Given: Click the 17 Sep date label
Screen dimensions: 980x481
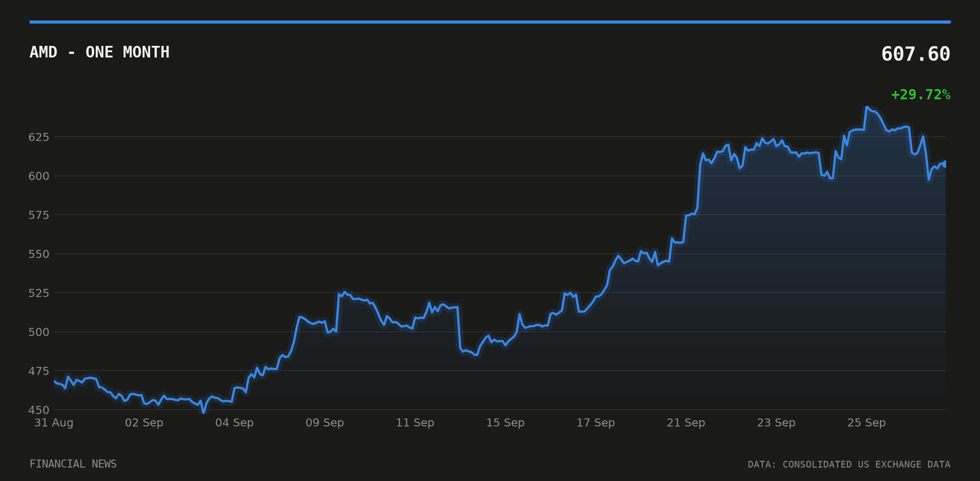Looking at the screenshot, I should point(596,423).
